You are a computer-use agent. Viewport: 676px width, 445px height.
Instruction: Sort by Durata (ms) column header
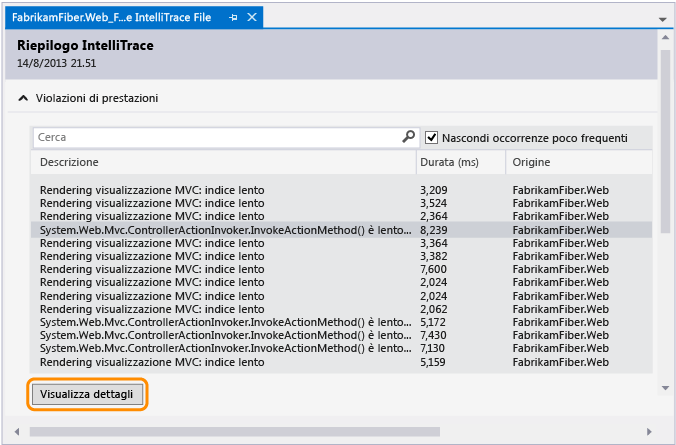coord(461,162)
